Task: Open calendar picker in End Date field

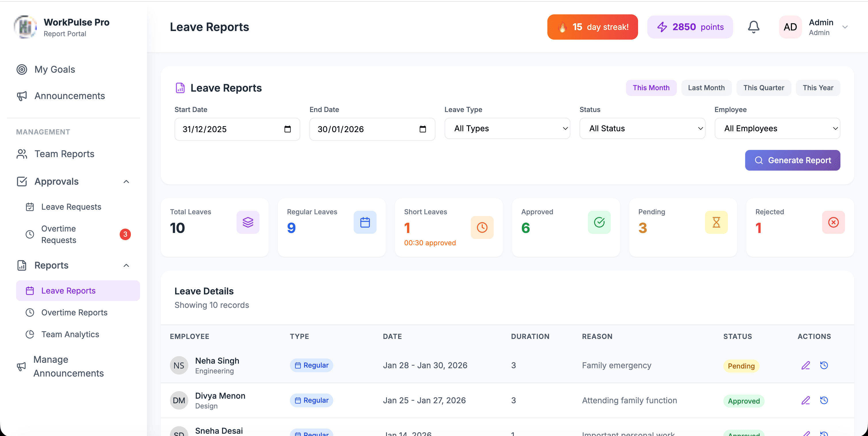Action: tap(423, 129)
